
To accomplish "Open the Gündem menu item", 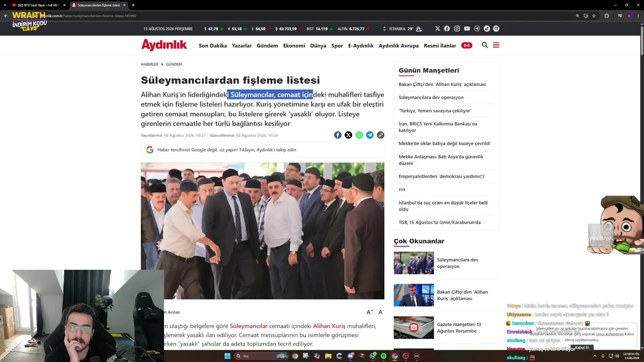I will [267, 46].
